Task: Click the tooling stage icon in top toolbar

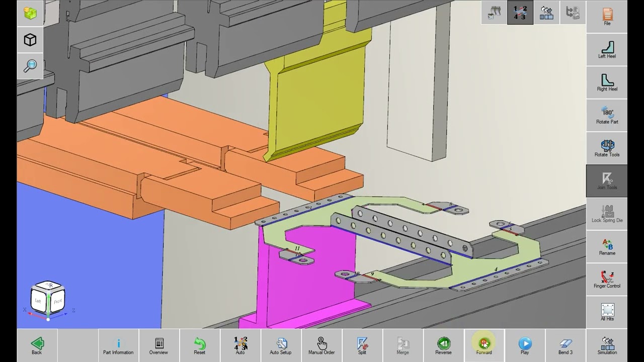Action: point(494,13)
